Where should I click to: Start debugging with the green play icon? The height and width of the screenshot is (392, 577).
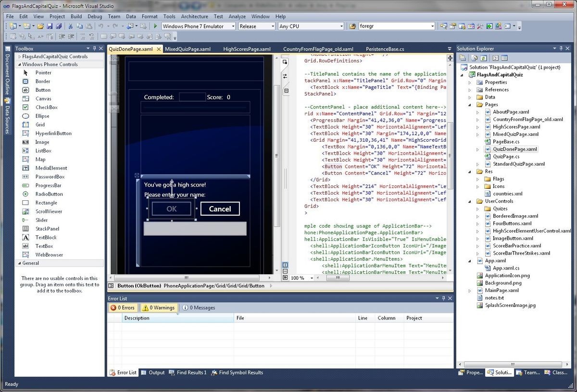coord(155,26)
